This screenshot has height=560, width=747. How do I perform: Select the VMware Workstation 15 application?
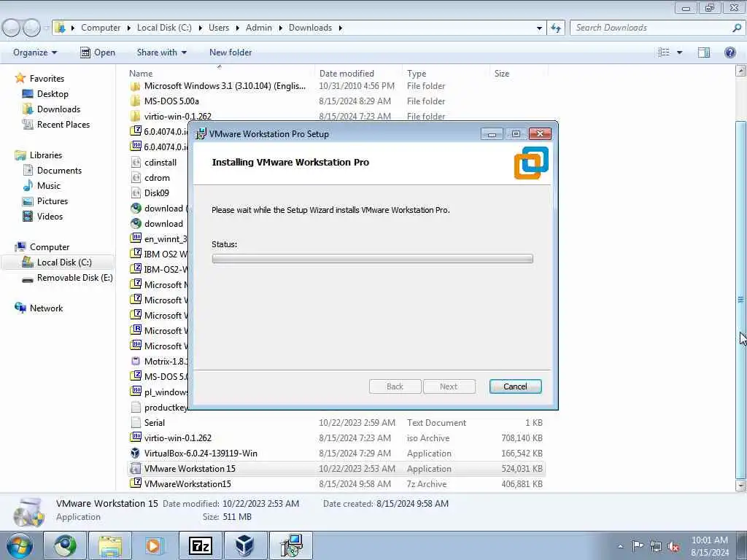[190, 469]
